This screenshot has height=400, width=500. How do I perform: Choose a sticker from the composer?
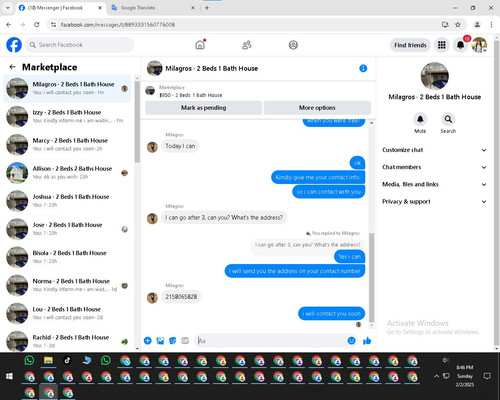coord(173,341)
